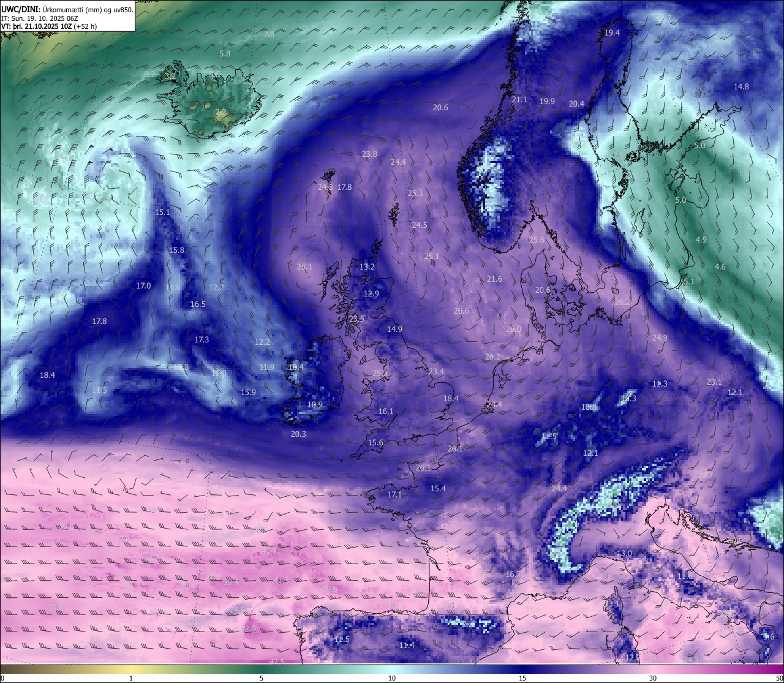Viewport: 784px width, 683px height.
Task: Click the 23.8 value label
Action: point(369,154)
